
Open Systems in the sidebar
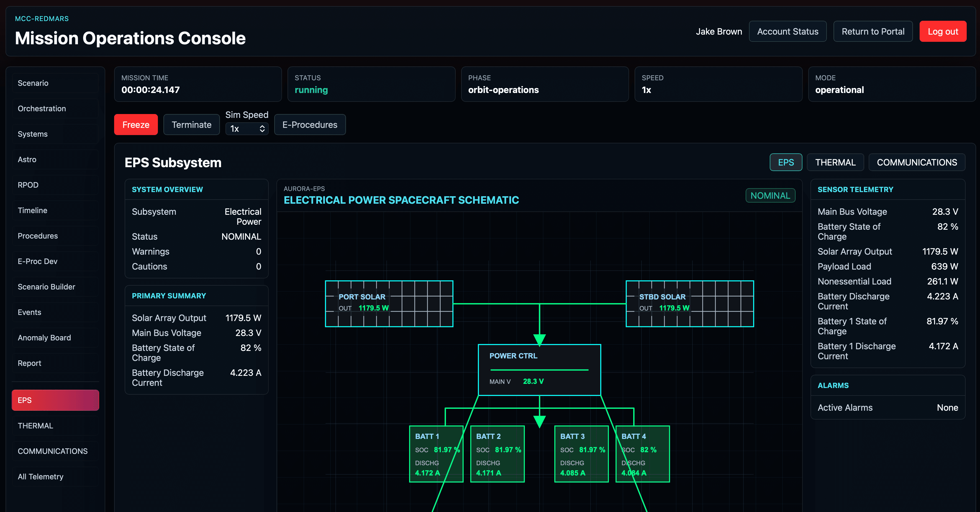coord(55,134)
